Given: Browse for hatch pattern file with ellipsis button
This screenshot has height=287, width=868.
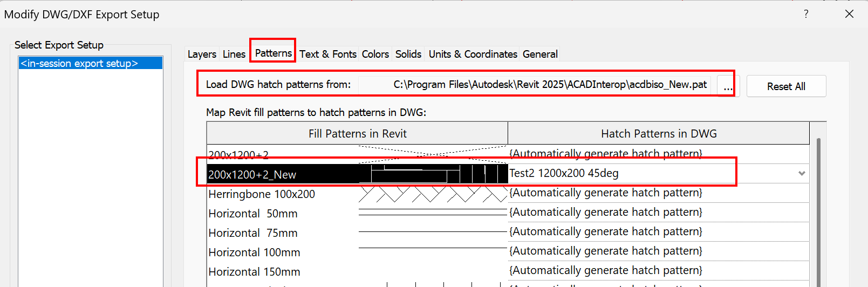Looking at the screenshot, I should [728, 86].
